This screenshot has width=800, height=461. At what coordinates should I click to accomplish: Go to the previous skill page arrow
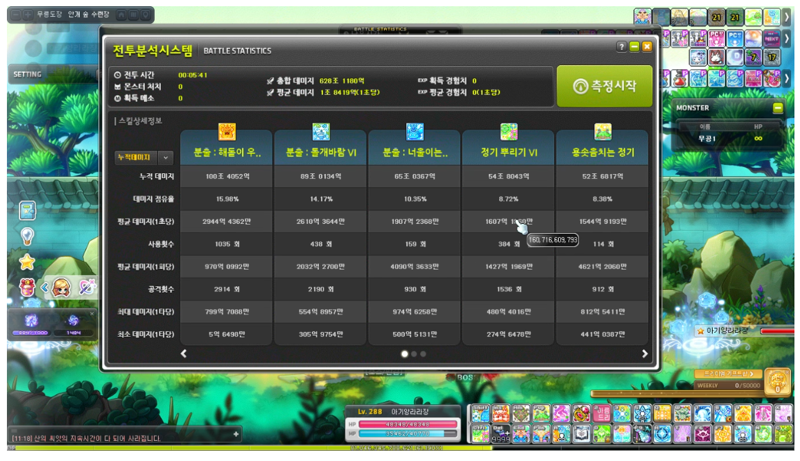pos(184,353)
